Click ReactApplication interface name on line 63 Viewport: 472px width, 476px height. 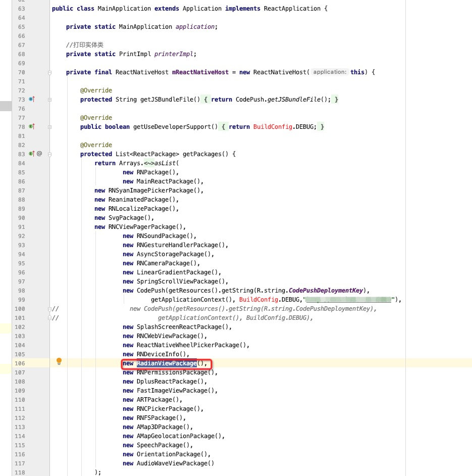pos(292,9)
